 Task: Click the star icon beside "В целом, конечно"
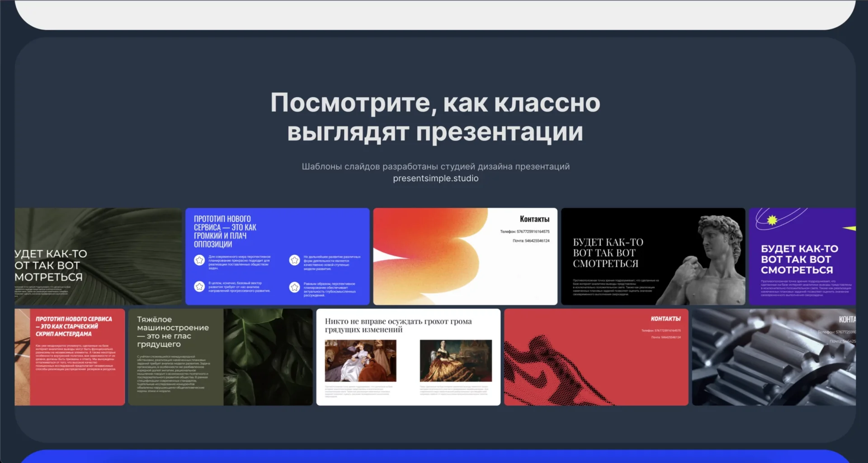[199, 286]
